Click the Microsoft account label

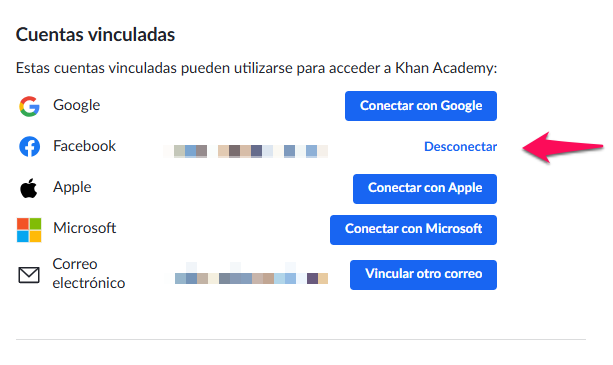click(84, 228)
